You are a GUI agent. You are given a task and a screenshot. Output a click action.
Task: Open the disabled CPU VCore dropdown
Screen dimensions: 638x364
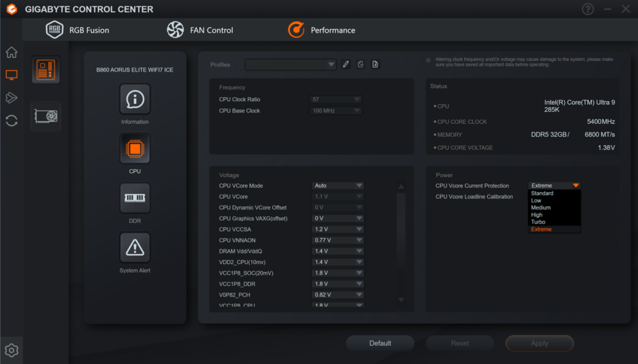(x=337, y=197)
